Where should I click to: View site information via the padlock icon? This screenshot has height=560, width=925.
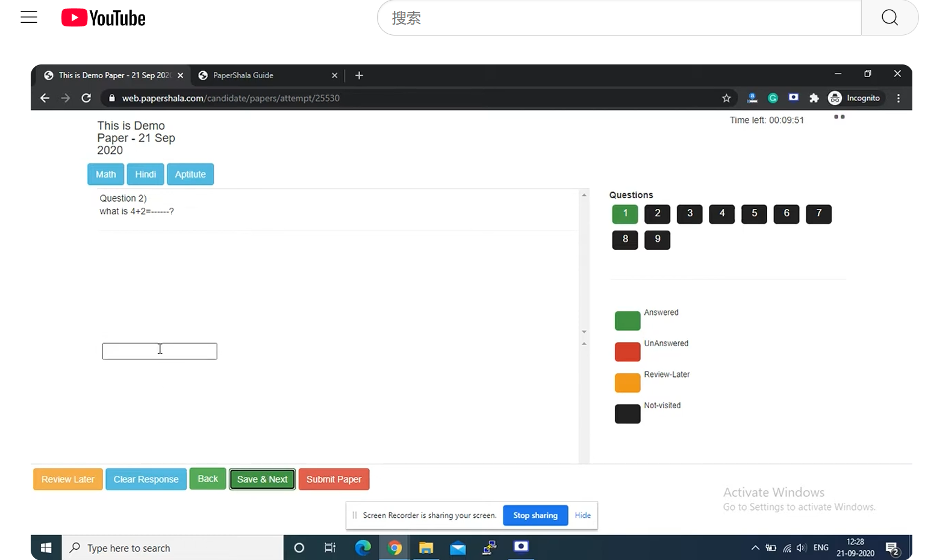111,98
